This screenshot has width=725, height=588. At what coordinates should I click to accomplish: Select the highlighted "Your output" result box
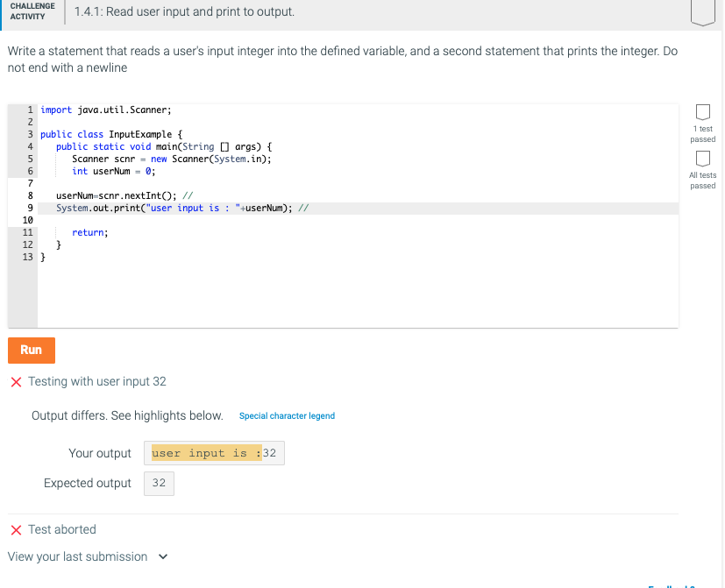point(213,453)
